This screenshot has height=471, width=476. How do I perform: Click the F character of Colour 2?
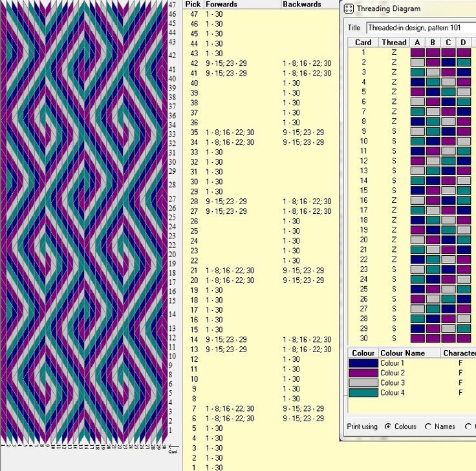460,373
